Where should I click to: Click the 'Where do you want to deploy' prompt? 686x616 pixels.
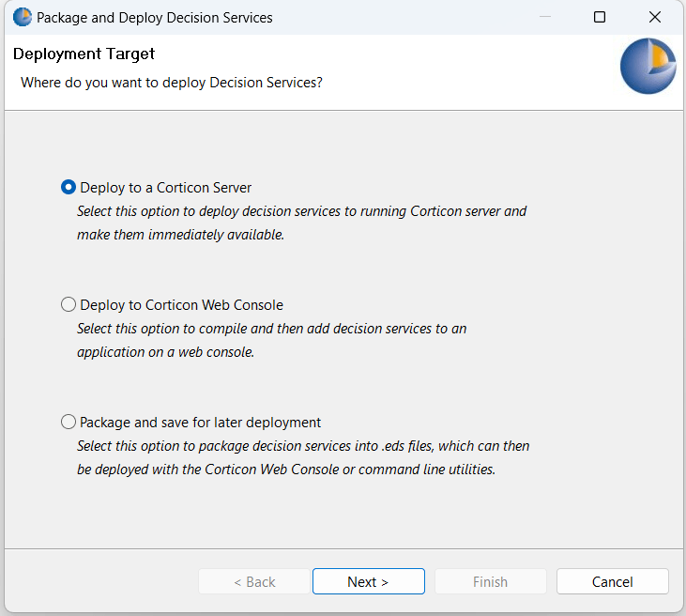[172, 83]
